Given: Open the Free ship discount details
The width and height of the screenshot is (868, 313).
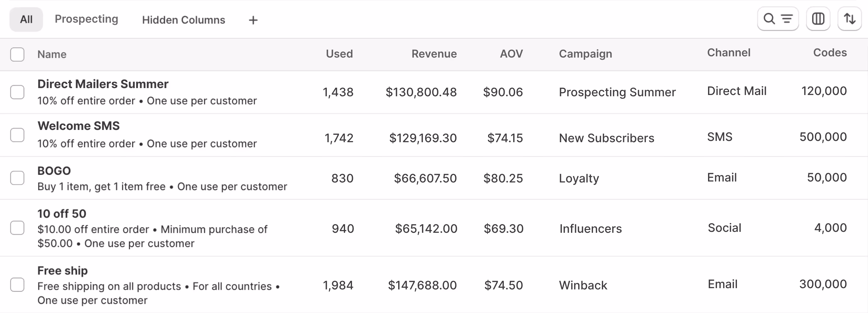Looking at the screenshot, I should (x=62, y=270).
